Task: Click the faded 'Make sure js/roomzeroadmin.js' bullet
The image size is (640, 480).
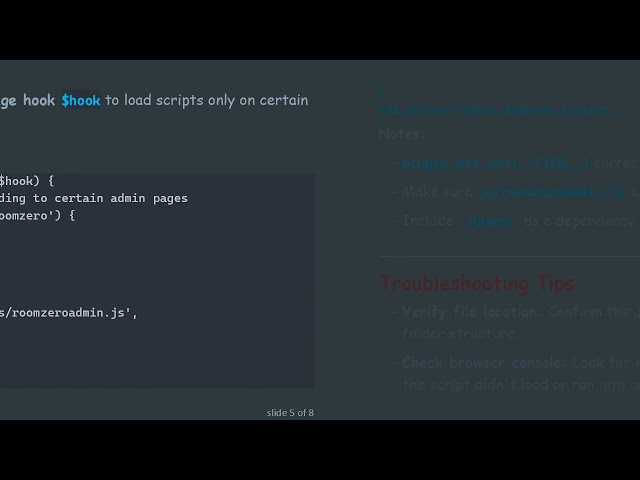Action: tap(516, 192)
